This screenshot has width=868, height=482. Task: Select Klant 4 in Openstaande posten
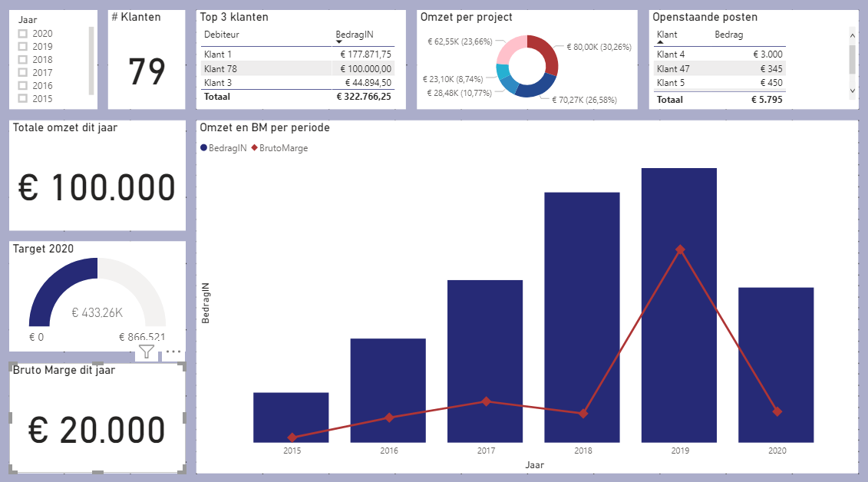(x=720, y=54)
